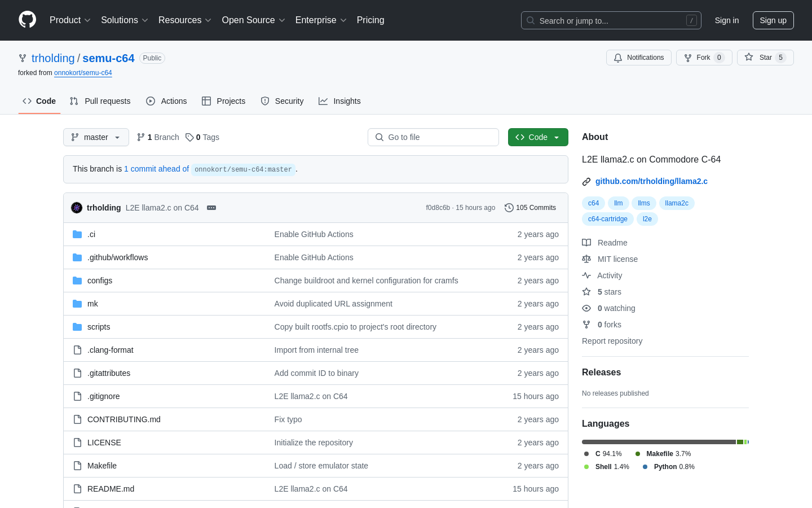The height and width of the screenshot is (508, 812).
Task: Switch to the Code tab
Action: coord(39,101)
